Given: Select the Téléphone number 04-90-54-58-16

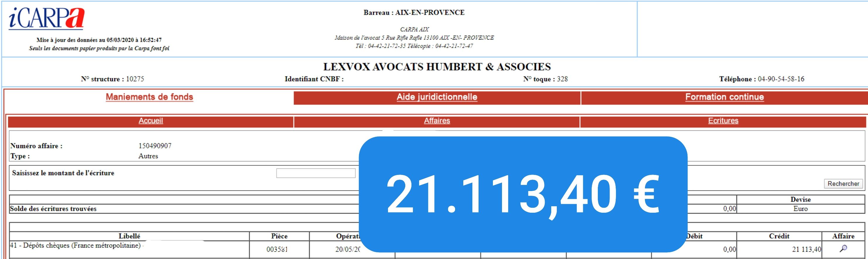Looking at the screenshot, I should [x=781, y=79].
